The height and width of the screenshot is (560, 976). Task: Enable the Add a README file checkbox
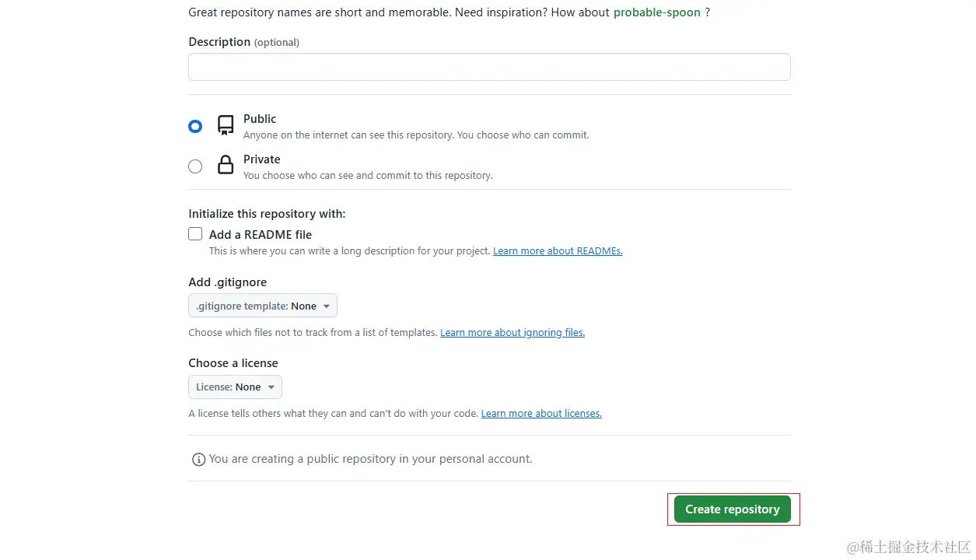pos(195,234)
